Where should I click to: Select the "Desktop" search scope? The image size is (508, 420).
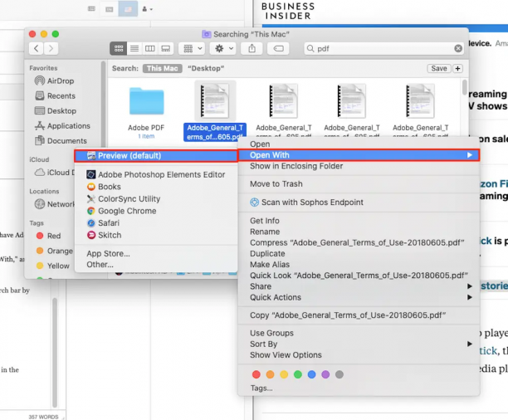(x=206, y=68)
